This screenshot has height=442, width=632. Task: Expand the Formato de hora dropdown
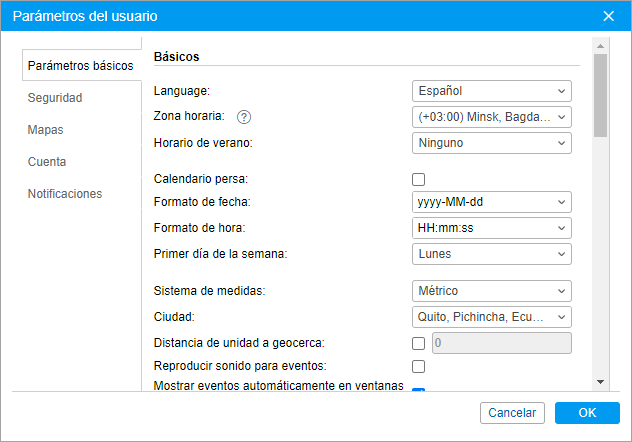[491, 228]
